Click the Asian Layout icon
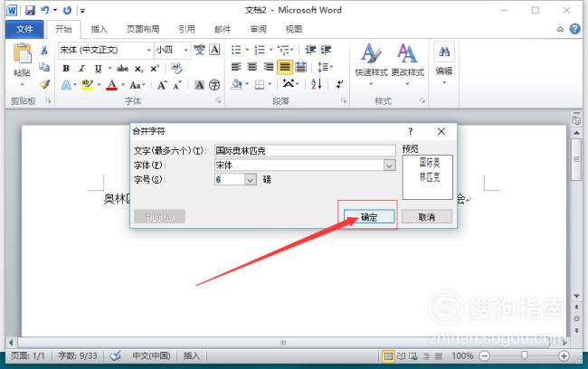The height and width of the screenshot is (369, 588). (x=288, y=84)
